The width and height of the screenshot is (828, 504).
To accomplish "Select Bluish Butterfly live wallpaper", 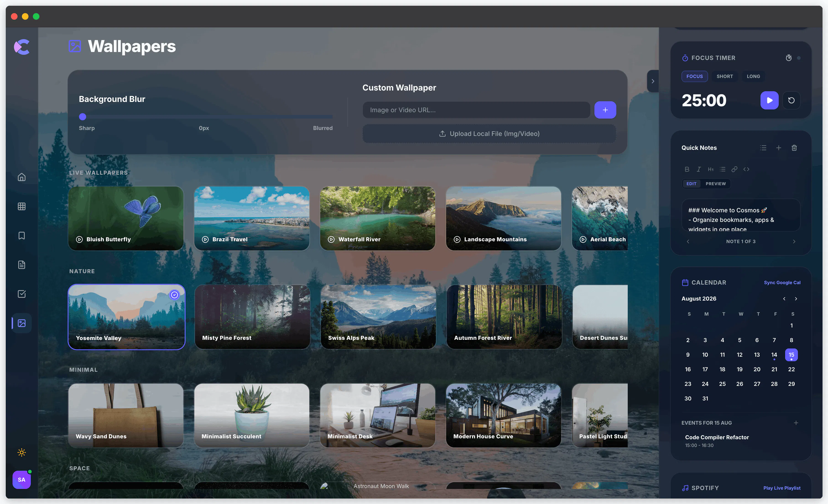I will coord(126,218).
